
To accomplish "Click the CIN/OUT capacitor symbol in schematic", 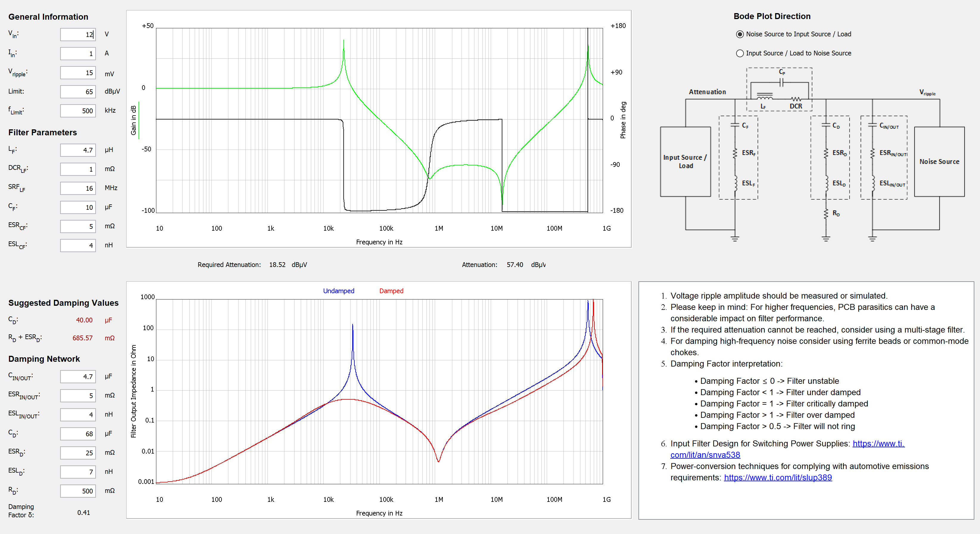I will [x=872, y=125].
